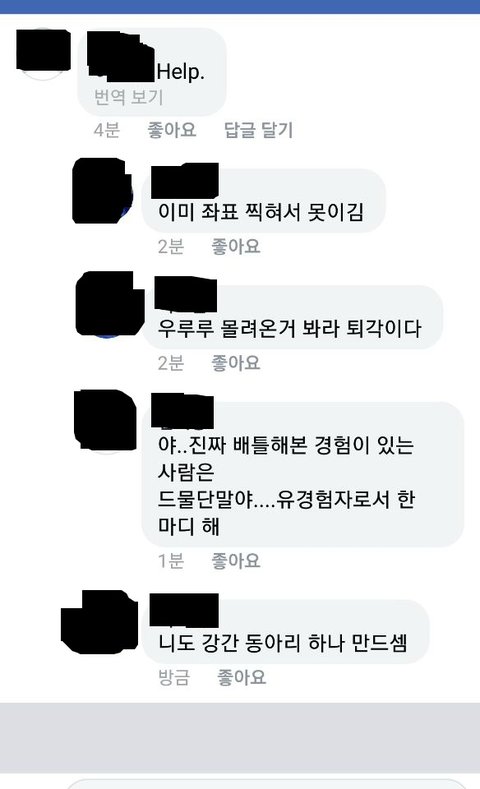Click the 1분 timestamp under 유경험자로서 reply
The width and height of the screenshot is (480, 789).
tap(171, 561)
